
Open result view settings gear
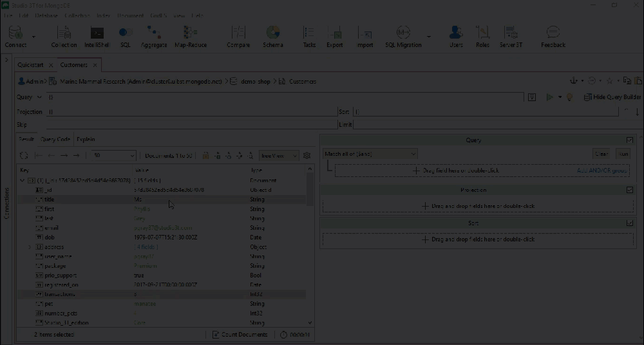point(307,155)
